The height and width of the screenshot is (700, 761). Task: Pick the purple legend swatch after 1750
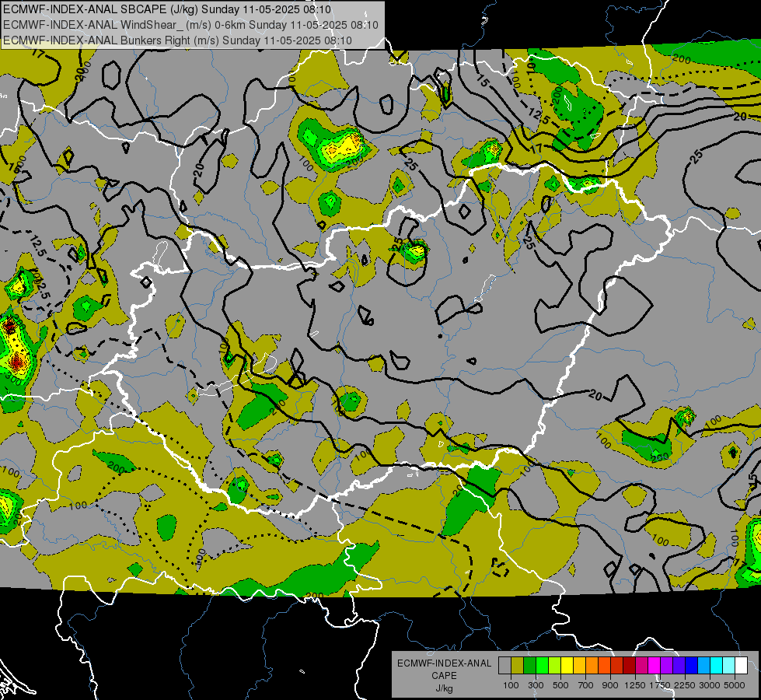point(666,666)
